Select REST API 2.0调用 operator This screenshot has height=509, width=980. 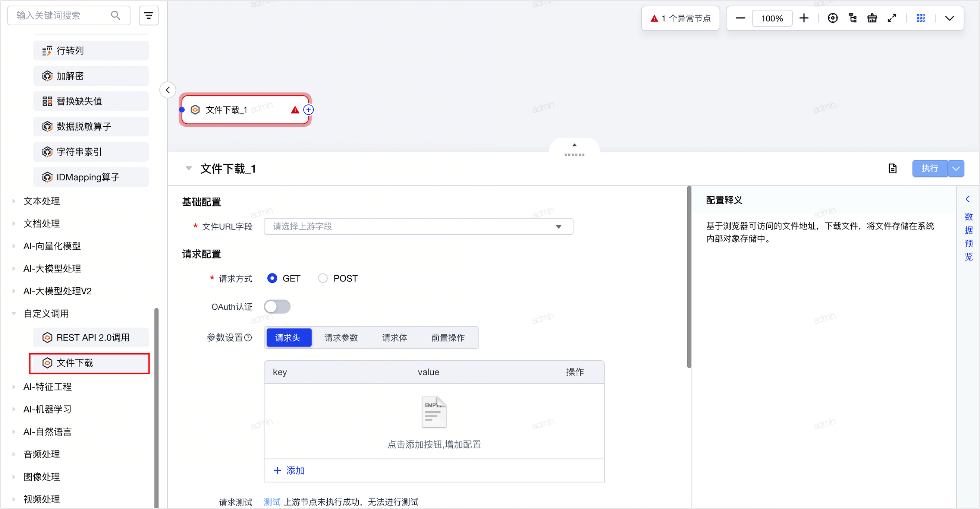point(91,338)
